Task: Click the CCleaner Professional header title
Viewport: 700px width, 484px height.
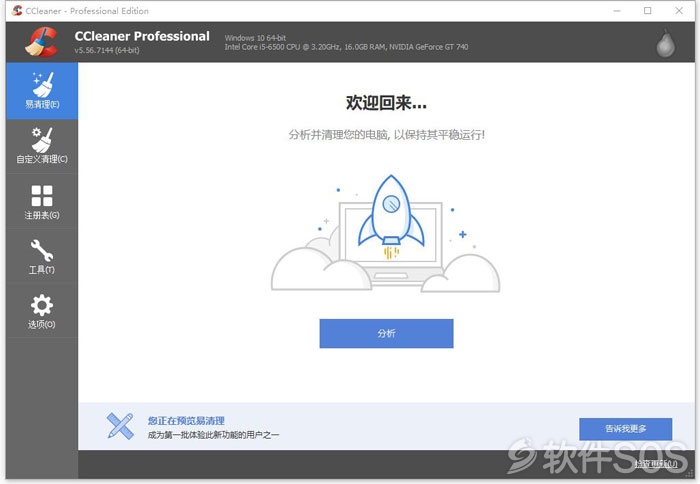Action: point(142,36)
